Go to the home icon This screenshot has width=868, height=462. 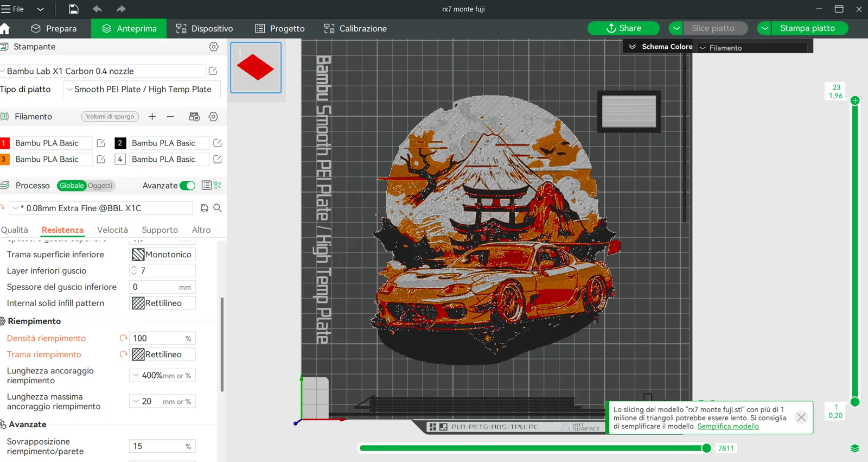[5, 29]
